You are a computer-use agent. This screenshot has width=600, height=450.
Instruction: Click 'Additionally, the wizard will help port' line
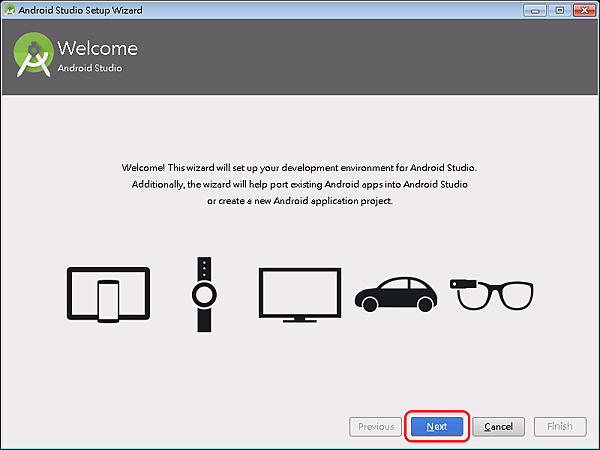click(x=300, y=184)
